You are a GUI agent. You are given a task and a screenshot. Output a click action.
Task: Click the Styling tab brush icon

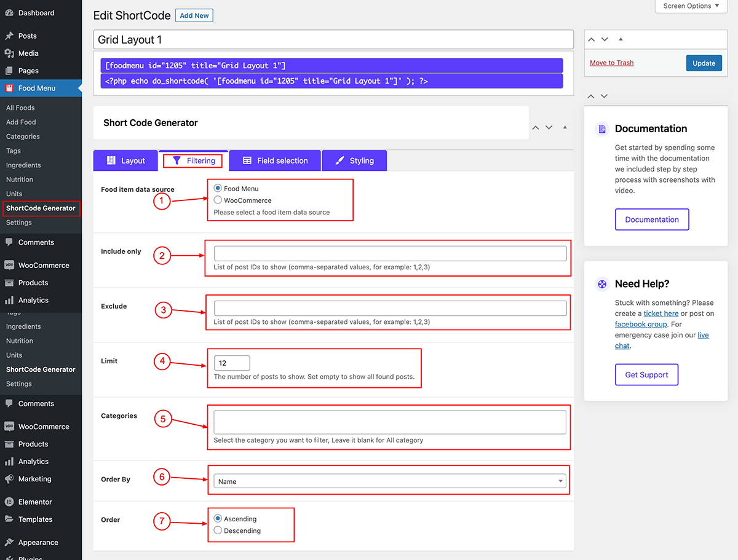point(339,160)
